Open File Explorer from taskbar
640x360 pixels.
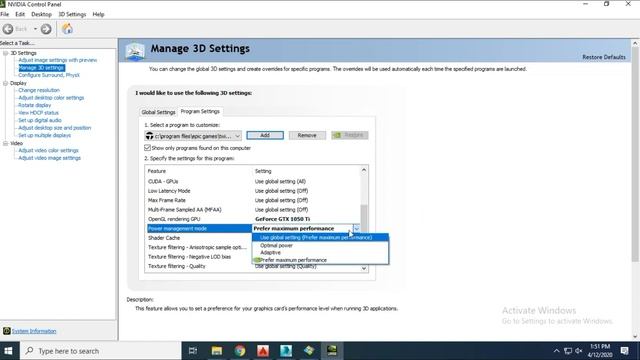pyautogui.click(x=217, y=351)
